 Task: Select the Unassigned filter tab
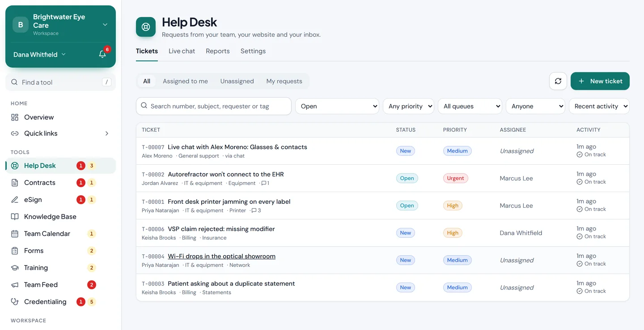pos(237,81)
